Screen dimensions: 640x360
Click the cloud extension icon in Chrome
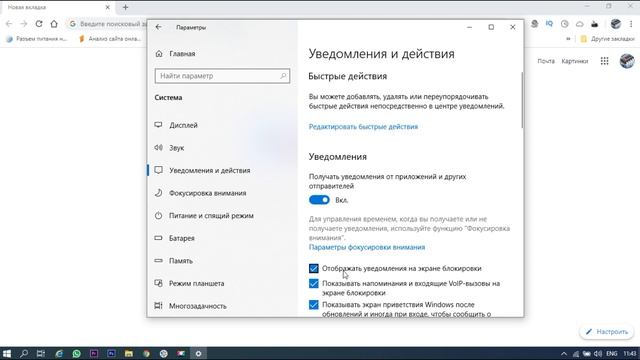pos(580,24)
